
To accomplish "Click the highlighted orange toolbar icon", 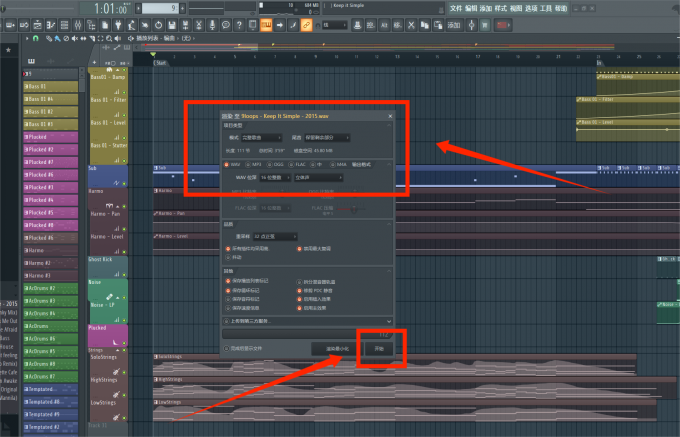I will pos(267,25).
